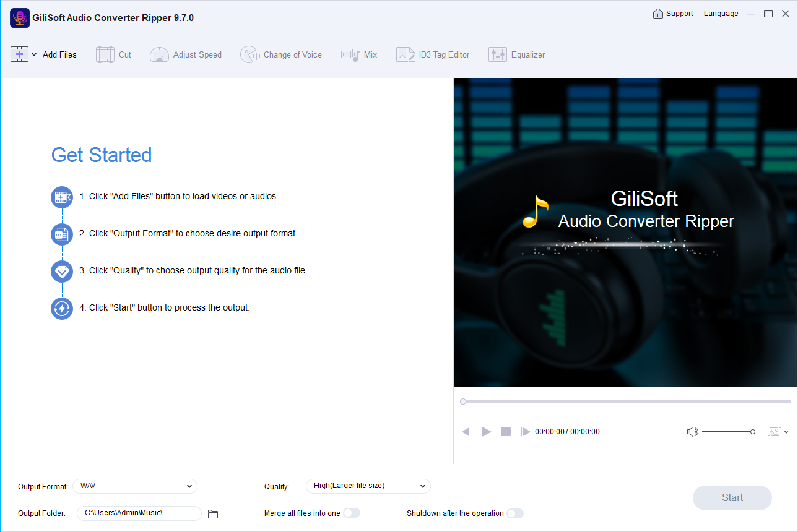Adjust the volume slider
This screenshot has width=798, height=532.
coord(729,432)
